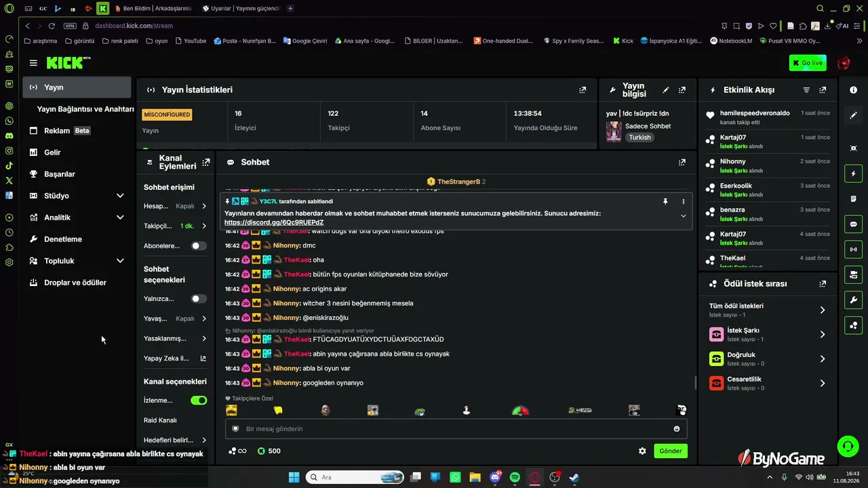Click the Turkish language tag
Viewport: 868px width, 488px height.
point(639,137)
